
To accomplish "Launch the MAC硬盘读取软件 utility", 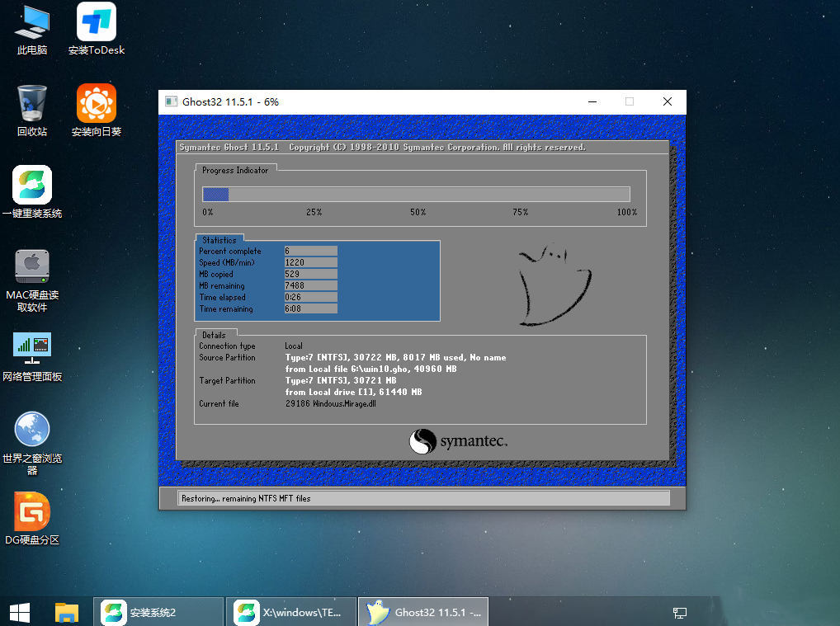I will (x=32, y=268).
